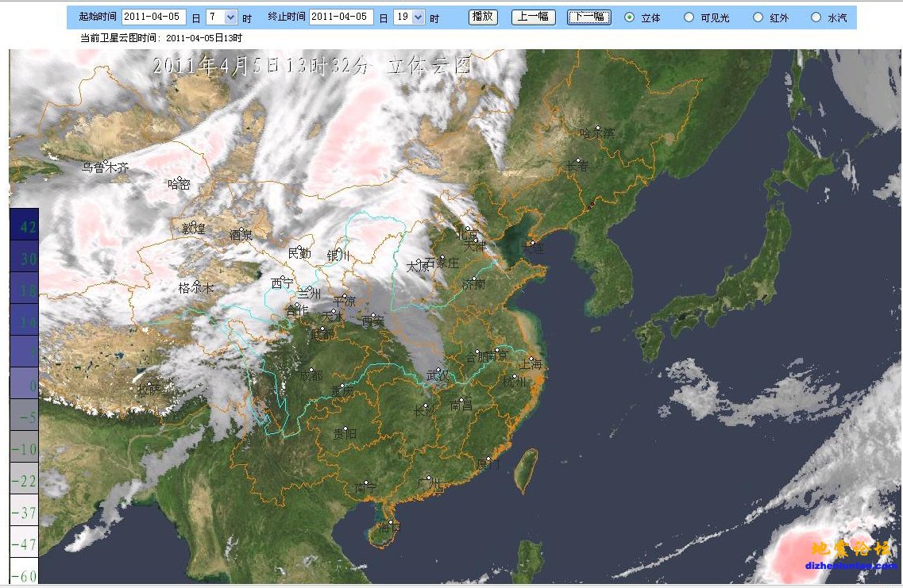This screenshot has height=588, width=903.
Task: Click the 乌鲁木齐 city label
Action: click(x=105, y=167)
